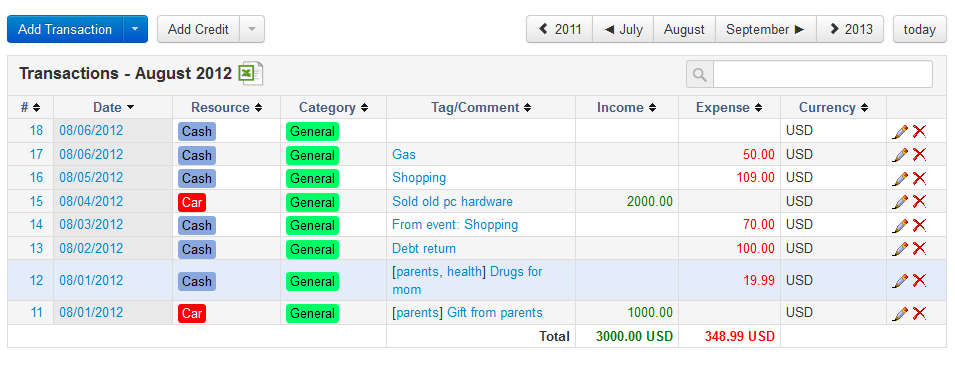
Task: Click total income 3000.00 USD
Action: (x=634, y=336)
